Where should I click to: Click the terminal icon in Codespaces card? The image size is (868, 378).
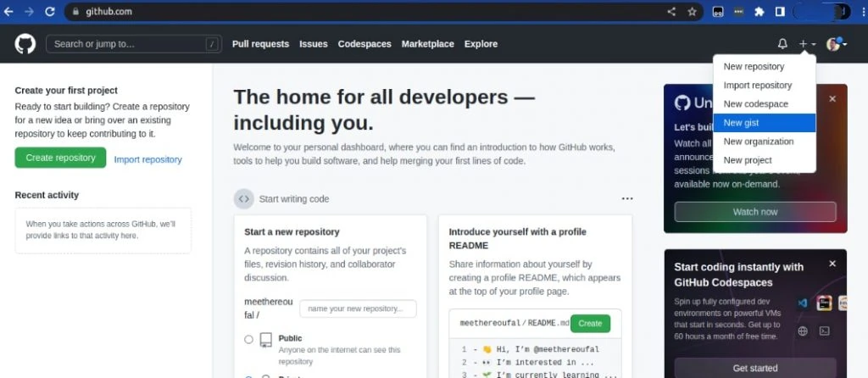[x=824, y=331]
